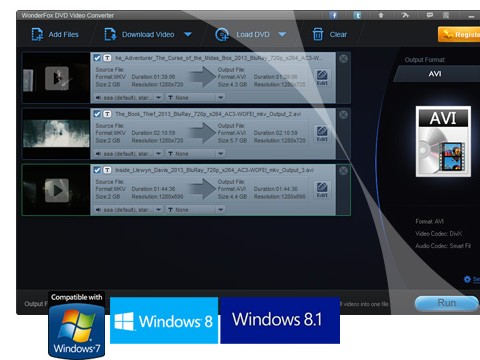The width and height of the screenshot is (480, 360).
Task: Open the Facebook share icon
Action: [x=333, y=15]
